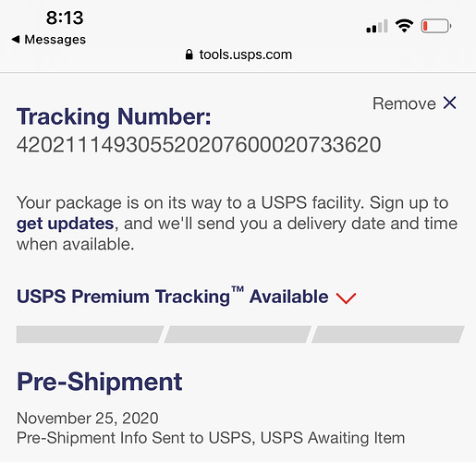This screenshot has height=462, width=476.
Task: Open the get updates link
Action: [x=66, y=224]
